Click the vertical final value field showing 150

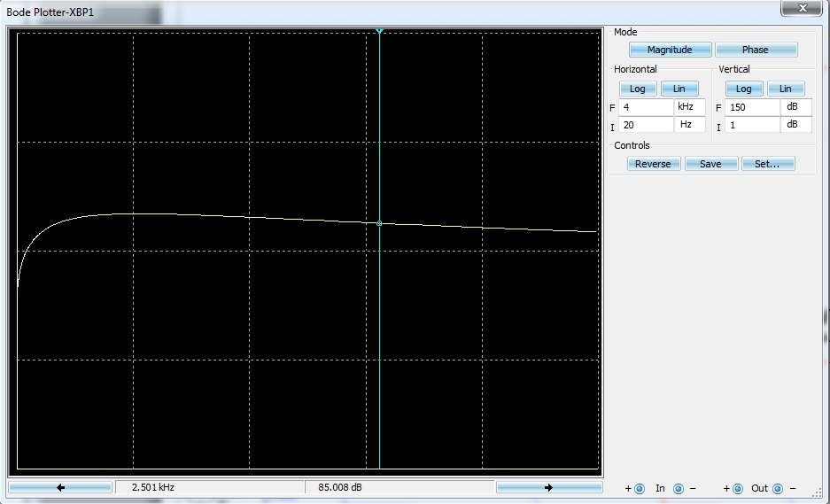tap(752, 107)
